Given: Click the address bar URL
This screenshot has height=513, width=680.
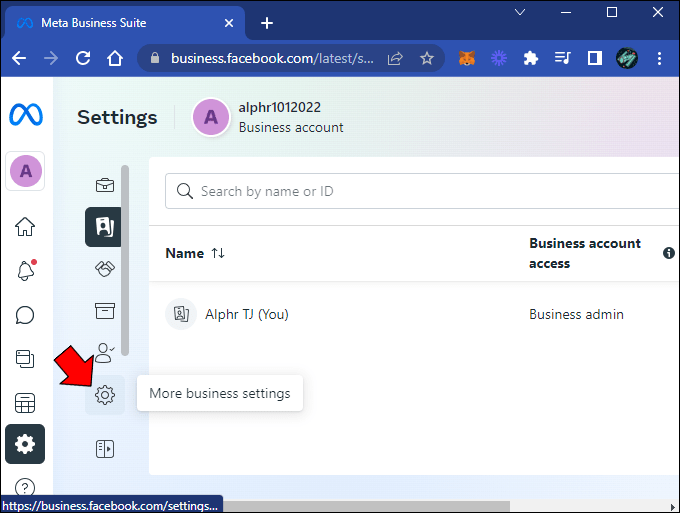Looking at the screenshot, I should 272,58.
